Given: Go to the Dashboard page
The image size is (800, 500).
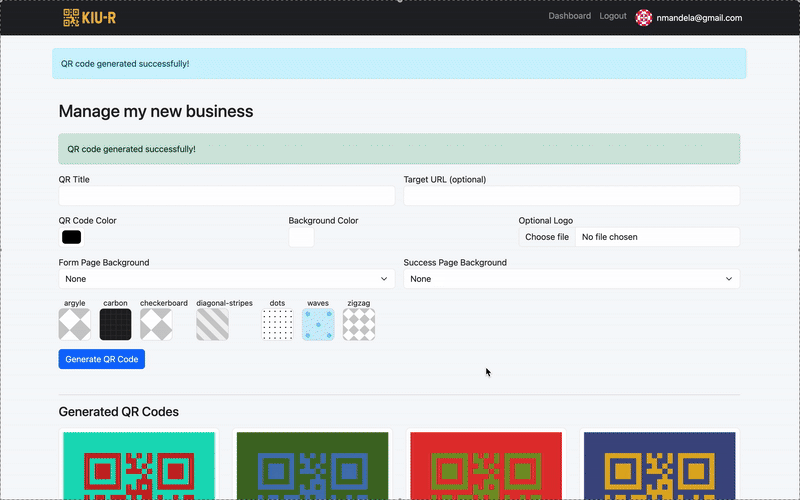Looking at the screenshot, I should pos(569,16).
